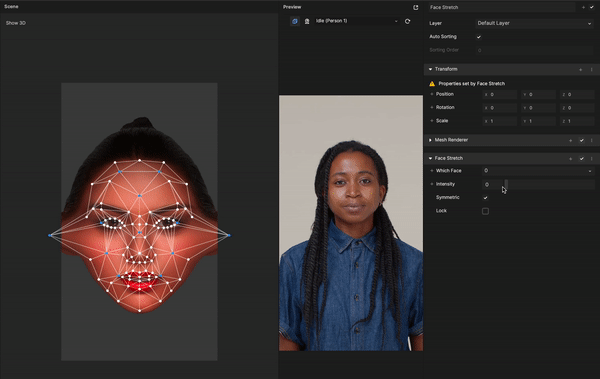This screenshot has height=379, width=600.
Task: Open the Which Face dropdown
Action: 538,171
